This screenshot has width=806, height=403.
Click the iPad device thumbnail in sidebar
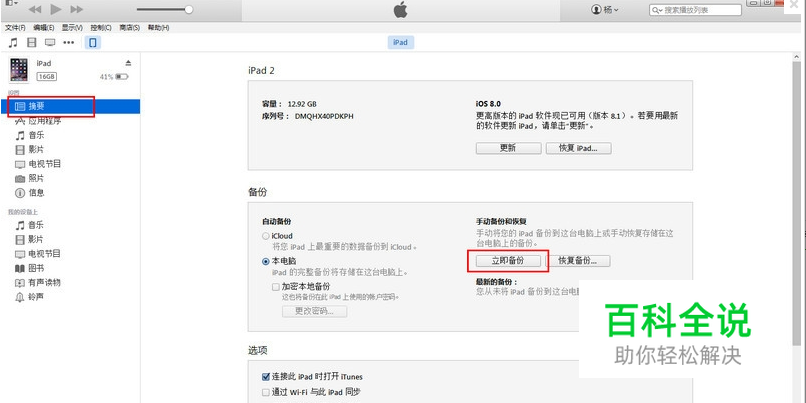19,70
